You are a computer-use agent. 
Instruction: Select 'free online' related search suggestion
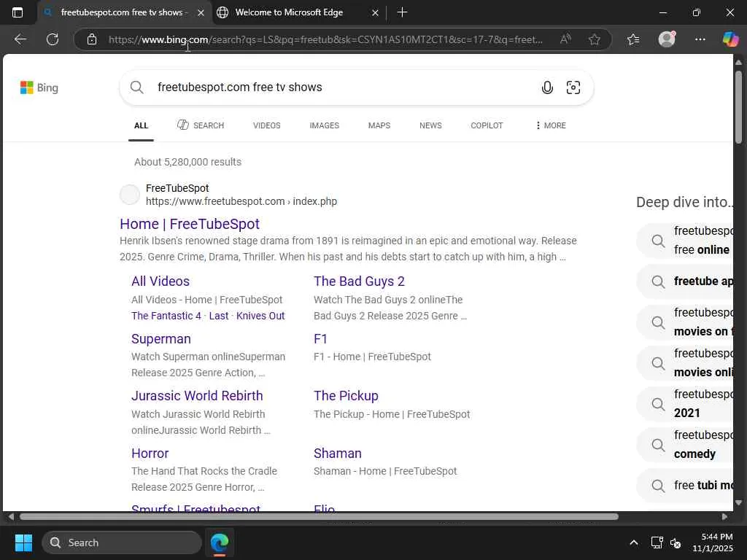click(685, 241)
